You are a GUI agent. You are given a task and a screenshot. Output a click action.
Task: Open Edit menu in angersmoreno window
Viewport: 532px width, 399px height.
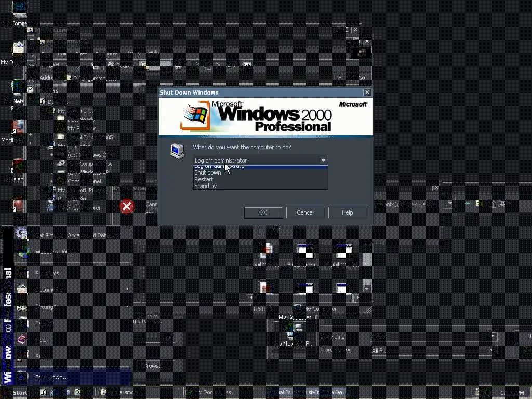point(62,53)
